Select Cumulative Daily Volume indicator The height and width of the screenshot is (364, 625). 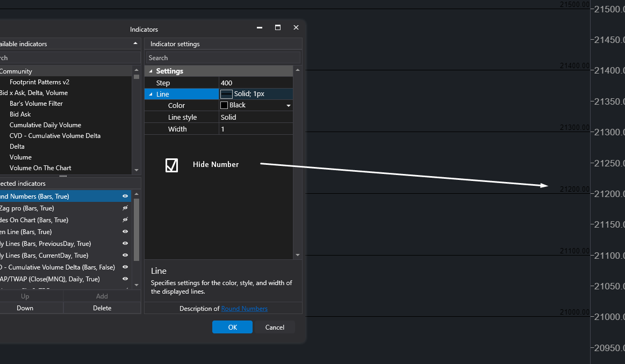click(x=46, y=125)
